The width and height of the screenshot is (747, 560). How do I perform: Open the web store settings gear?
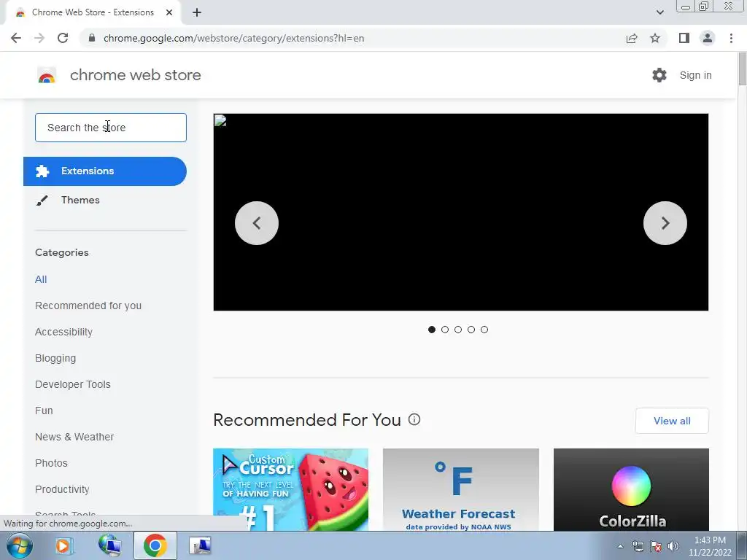(659, 75)
